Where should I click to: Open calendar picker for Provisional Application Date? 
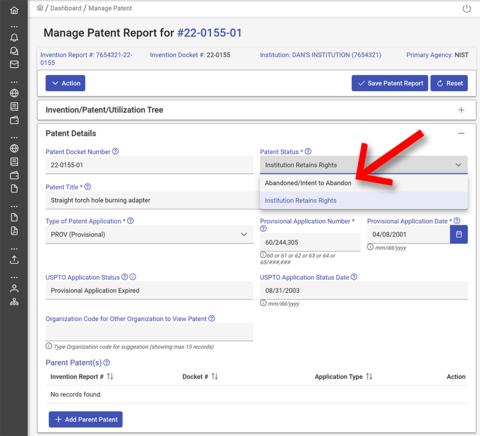pyautogui.click(x=459, y=234)
